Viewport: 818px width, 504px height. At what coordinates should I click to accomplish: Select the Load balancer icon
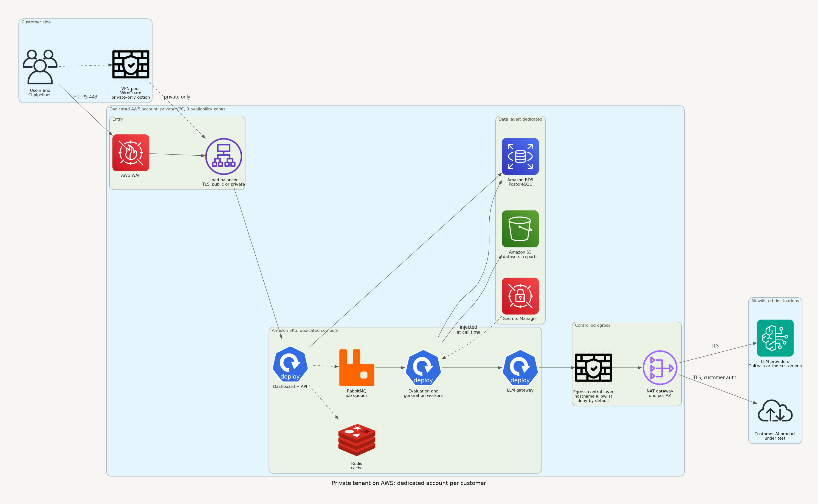point(224,156)
